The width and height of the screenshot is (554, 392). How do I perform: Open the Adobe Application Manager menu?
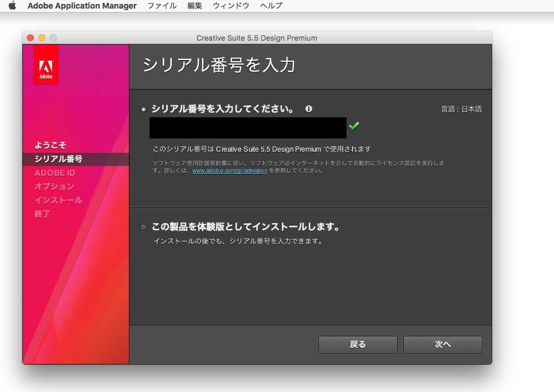(82, 6)
